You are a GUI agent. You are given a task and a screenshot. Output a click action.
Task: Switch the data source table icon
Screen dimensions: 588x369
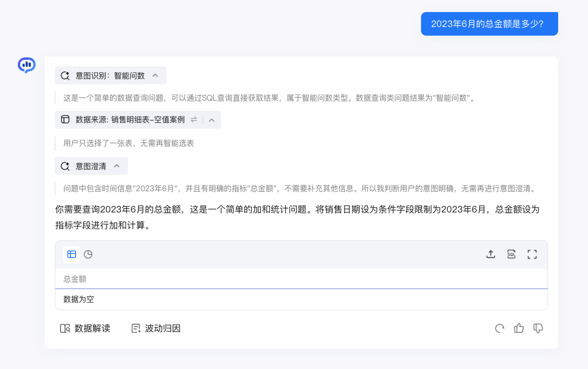pos(194,119)
